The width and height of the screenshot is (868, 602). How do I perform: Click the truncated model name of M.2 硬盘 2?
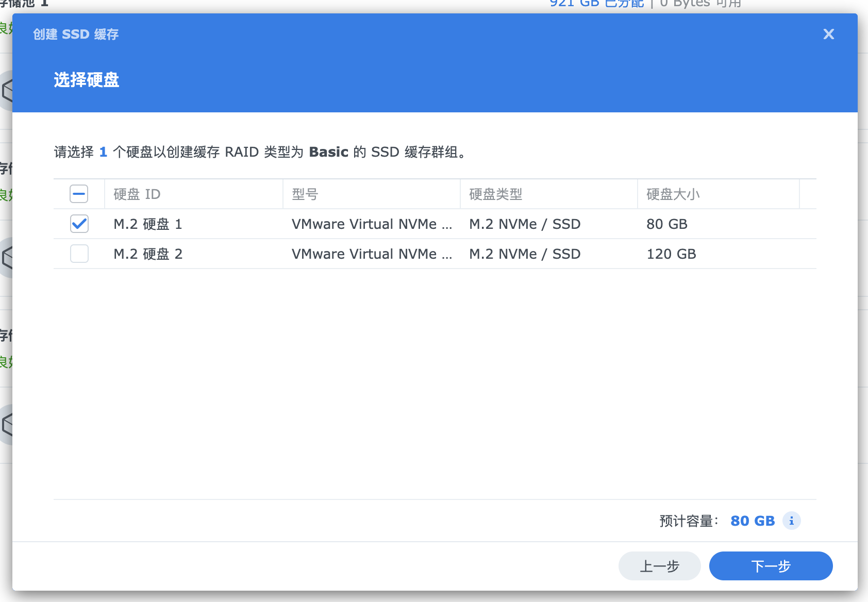(372, 254)
